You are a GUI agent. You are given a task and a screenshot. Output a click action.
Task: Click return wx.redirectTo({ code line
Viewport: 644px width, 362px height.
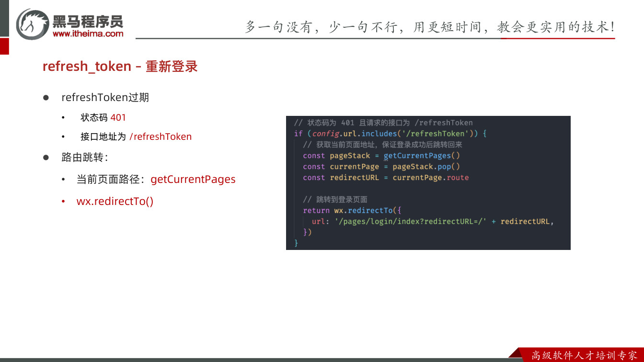[352, 211]
